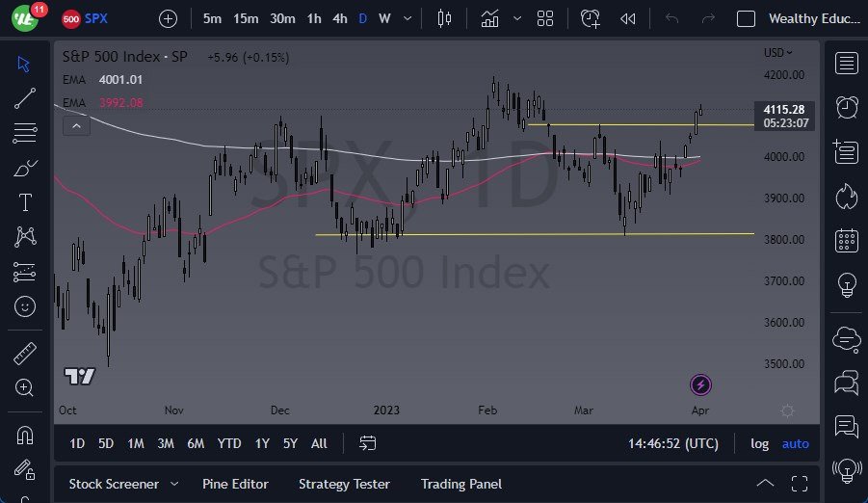
Task: Switch to 15m timeframe
Action: (246, 19)
